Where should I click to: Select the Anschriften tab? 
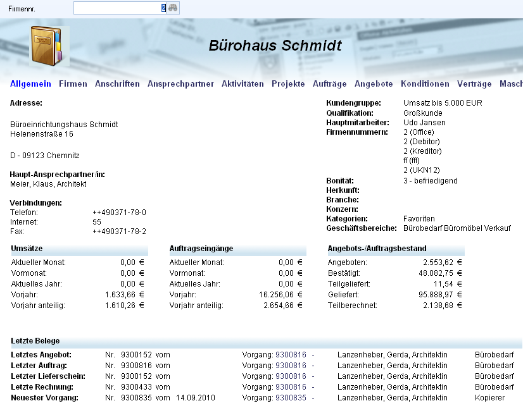tap(117, 84)
